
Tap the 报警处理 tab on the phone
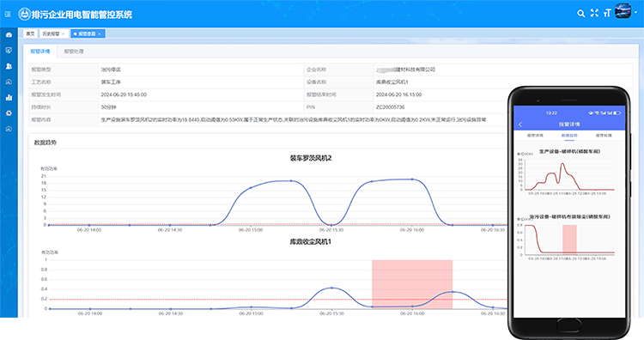click(604, 135)
